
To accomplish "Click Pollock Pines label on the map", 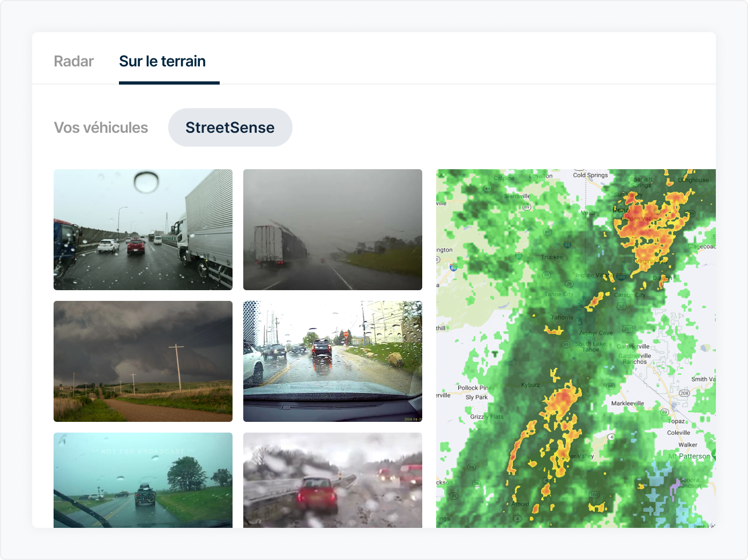I will [x=476, y=388].
